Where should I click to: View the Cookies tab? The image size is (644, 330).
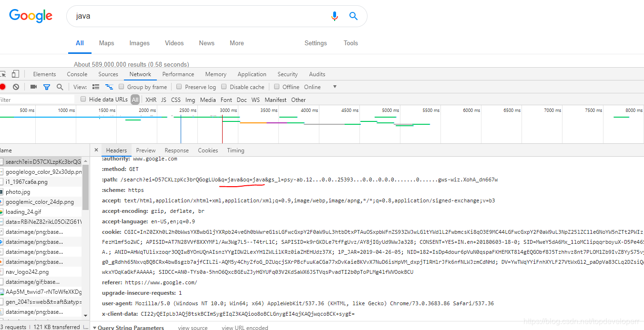(x=208, y=150)
